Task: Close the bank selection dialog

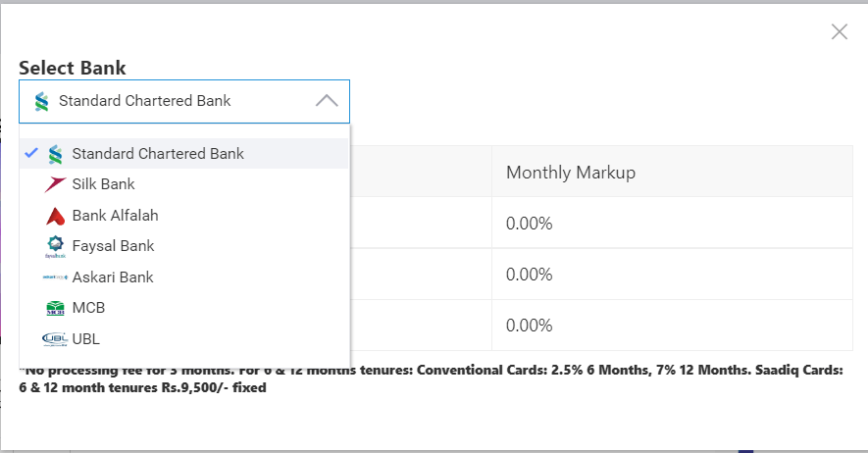Action: (840, 32)
